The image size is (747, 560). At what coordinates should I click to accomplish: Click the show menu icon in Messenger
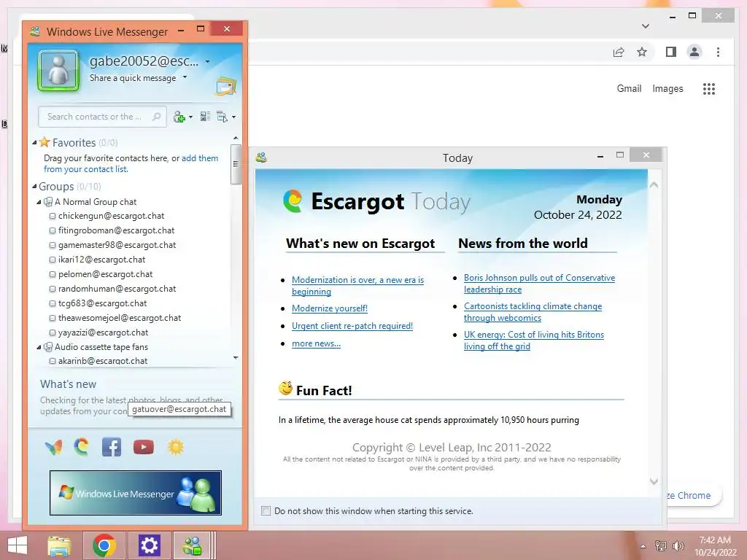pyautogui.click(x=222, y=117)
